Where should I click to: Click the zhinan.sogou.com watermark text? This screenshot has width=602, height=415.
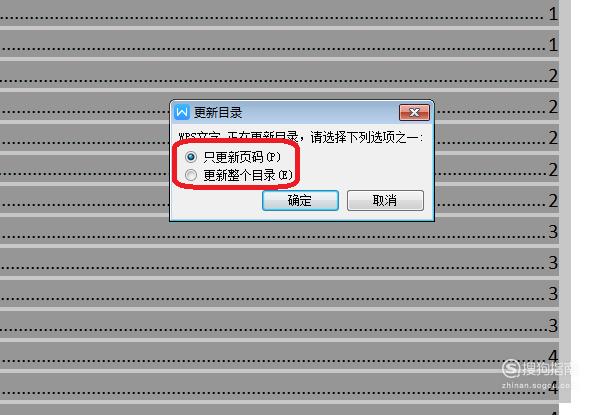(536, 385)
